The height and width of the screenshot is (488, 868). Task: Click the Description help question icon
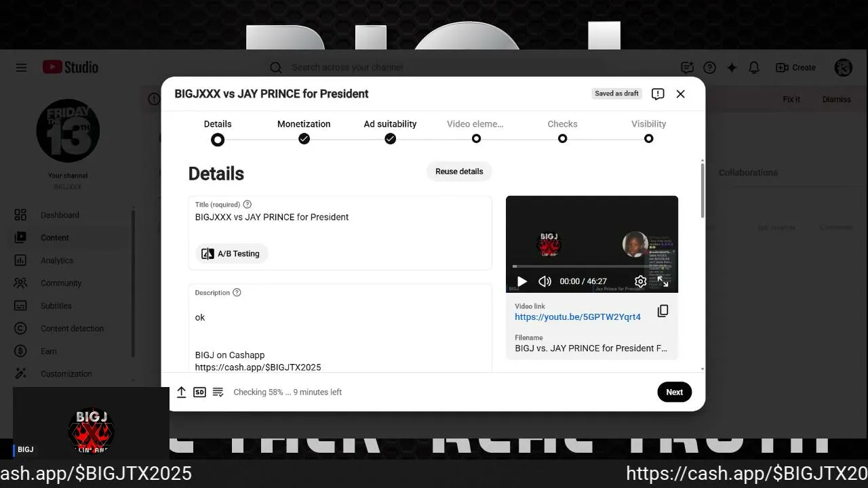pos(237,293)
